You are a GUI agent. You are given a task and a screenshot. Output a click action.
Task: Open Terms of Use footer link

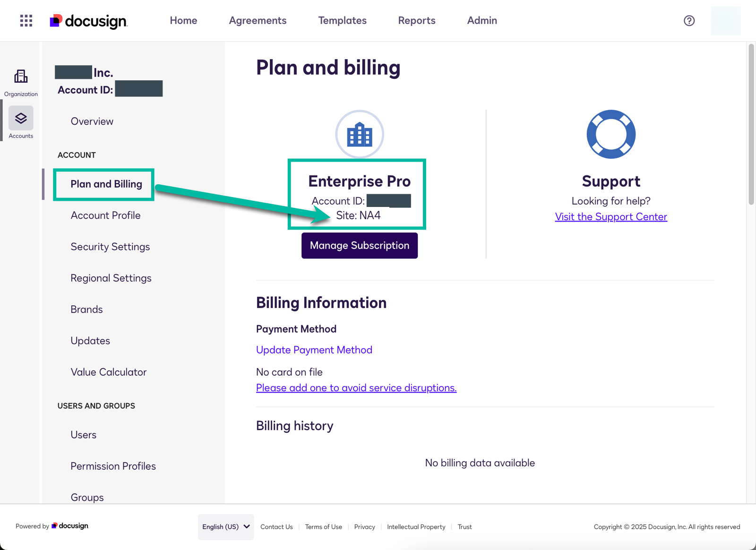pos(323,527)
